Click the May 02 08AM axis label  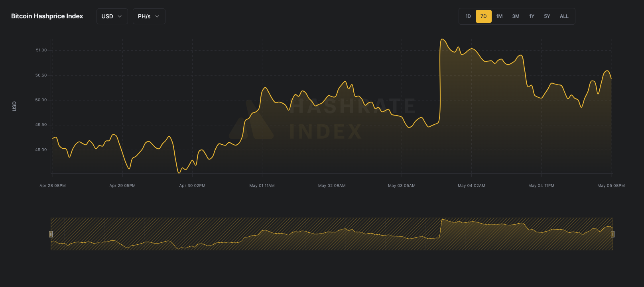click(332, 186)
